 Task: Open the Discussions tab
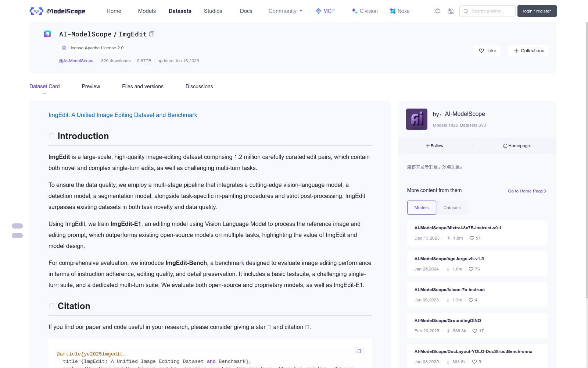pyautogui.click(x=199, y=86)
